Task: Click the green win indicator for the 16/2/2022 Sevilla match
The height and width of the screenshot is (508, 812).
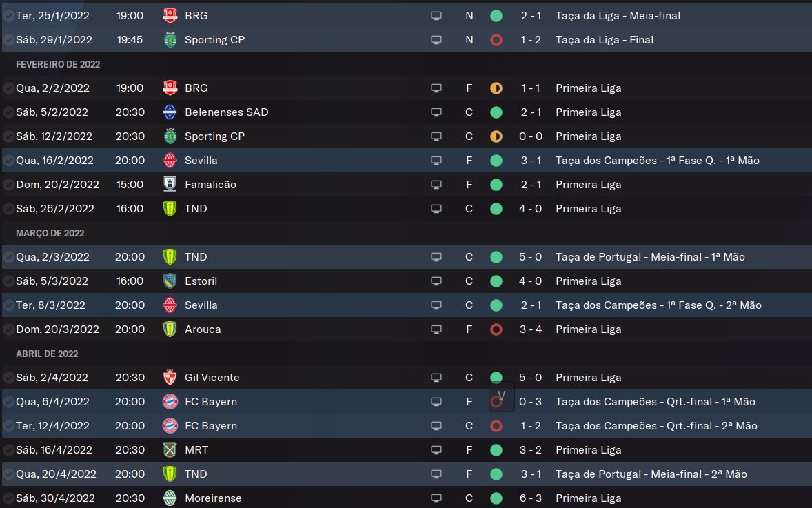Action: pyautogui.click(x=496, y=161)
